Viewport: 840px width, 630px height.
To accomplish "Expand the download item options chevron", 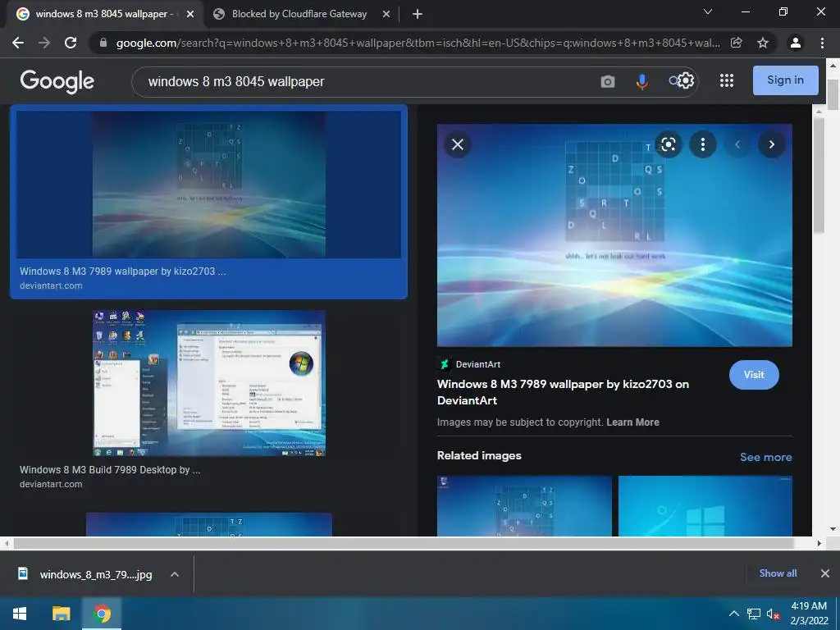I will [174, 574].
